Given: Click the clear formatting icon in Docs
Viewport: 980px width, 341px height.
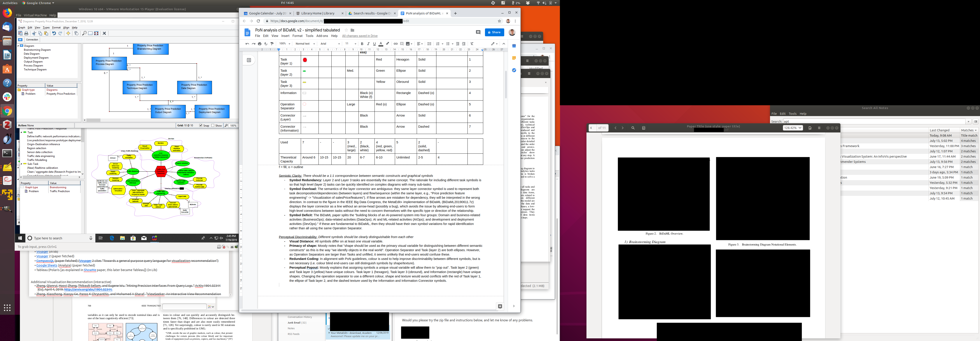Looking at the screenshot, I should (x=472, y=44).
